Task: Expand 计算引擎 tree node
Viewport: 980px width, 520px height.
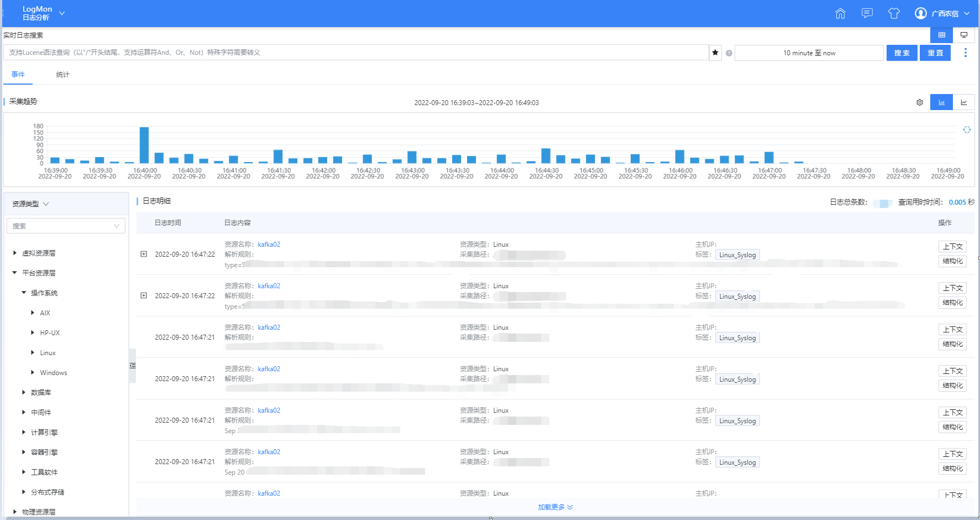Action: click(24, 432)
